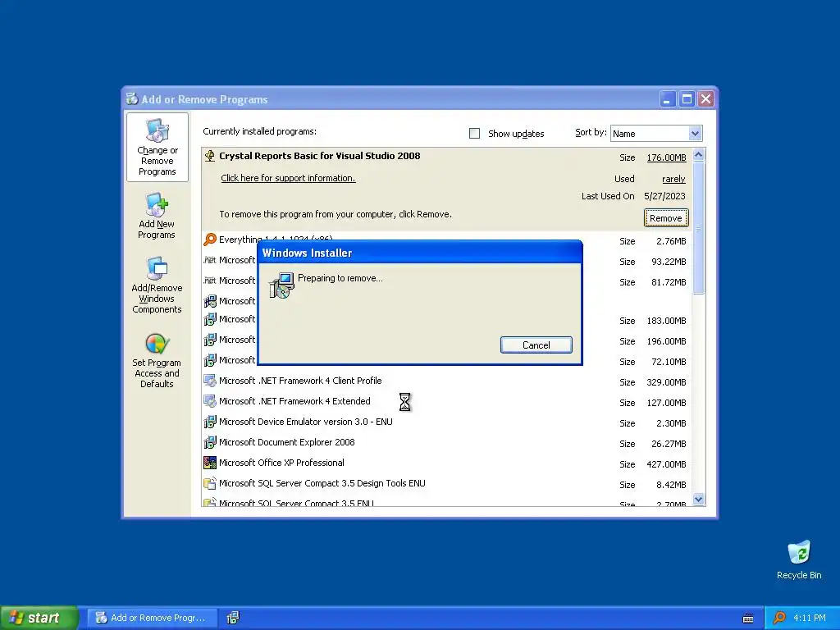Viewport: 840px width, 630px height.
Task: Click the 4:11 PM taskbar clock
Action: point(810,618)
